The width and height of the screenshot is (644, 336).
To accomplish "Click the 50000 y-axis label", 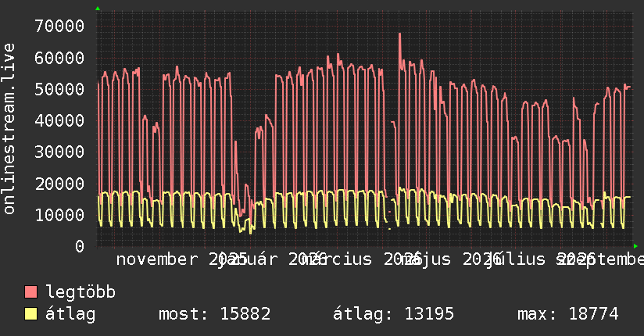I will 59,89.
